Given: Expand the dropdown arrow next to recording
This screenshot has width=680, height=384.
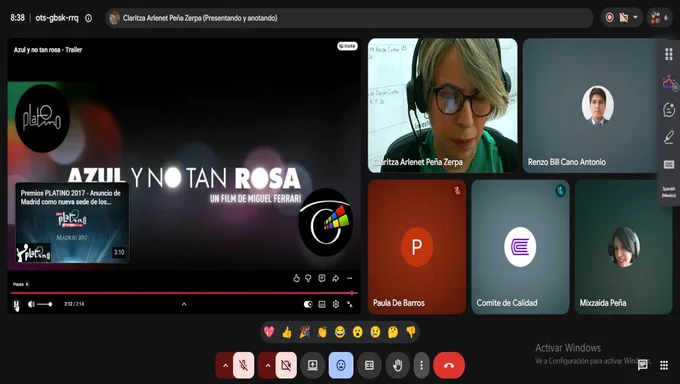Looking at the screenshot, I should coord(635,17).
